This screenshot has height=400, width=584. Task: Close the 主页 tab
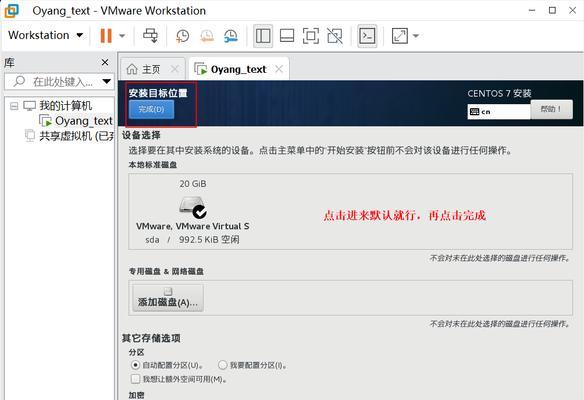[x=174, y=69]
